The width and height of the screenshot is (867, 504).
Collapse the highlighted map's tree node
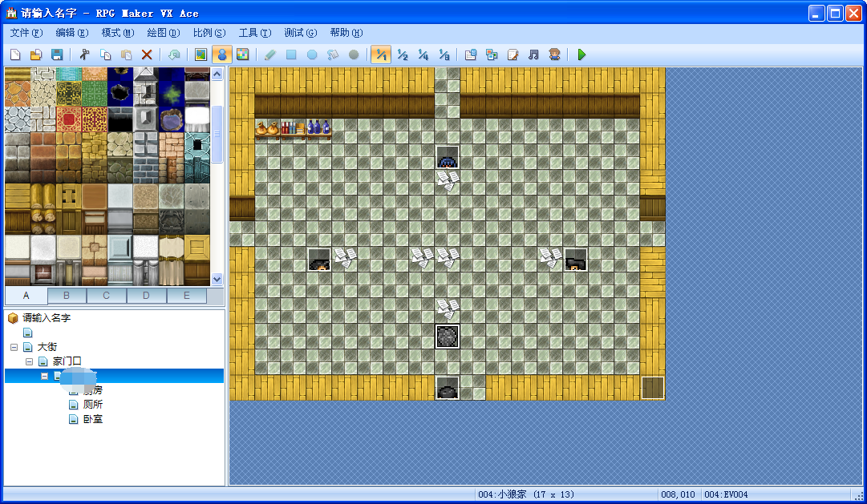[45, 376]
